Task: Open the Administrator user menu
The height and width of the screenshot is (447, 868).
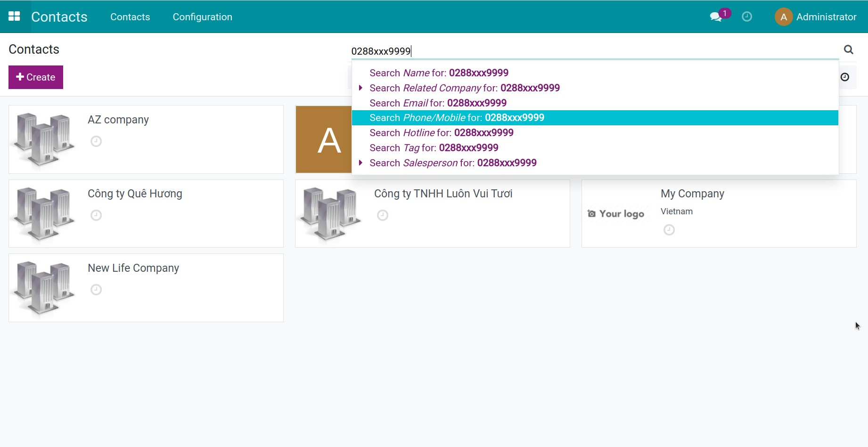Action: [x=816, y=17]
